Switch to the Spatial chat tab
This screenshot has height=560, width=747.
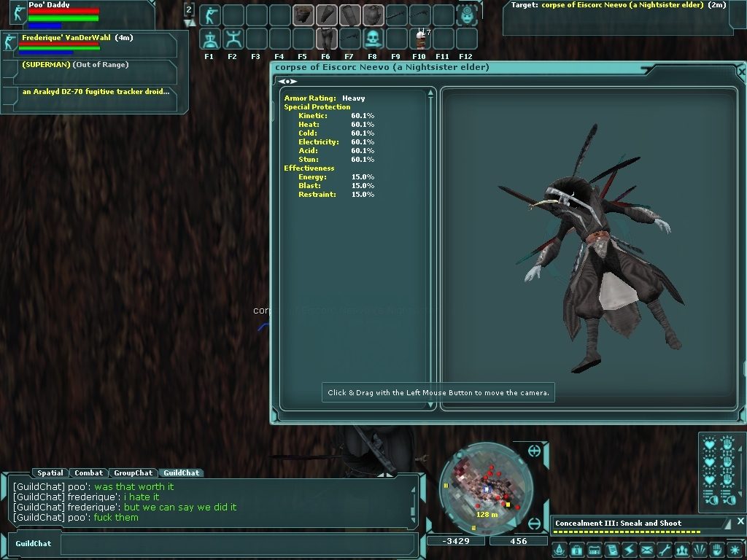click(x=50, y=472)
